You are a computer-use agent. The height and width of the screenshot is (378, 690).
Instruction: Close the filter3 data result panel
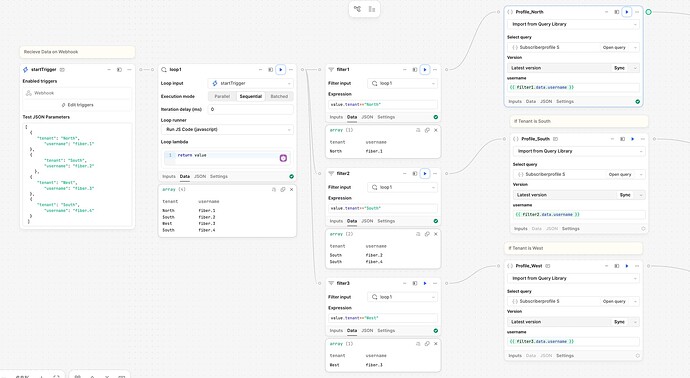(436, 344)
